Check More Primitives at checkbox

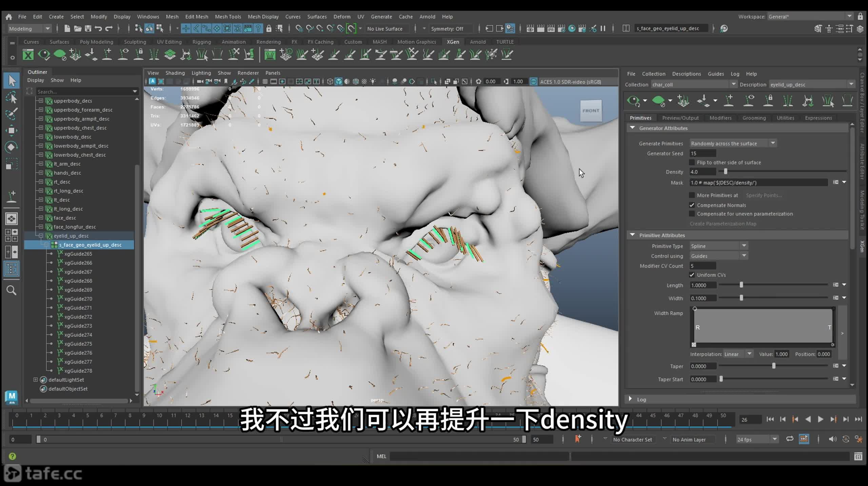pos(692,195)
